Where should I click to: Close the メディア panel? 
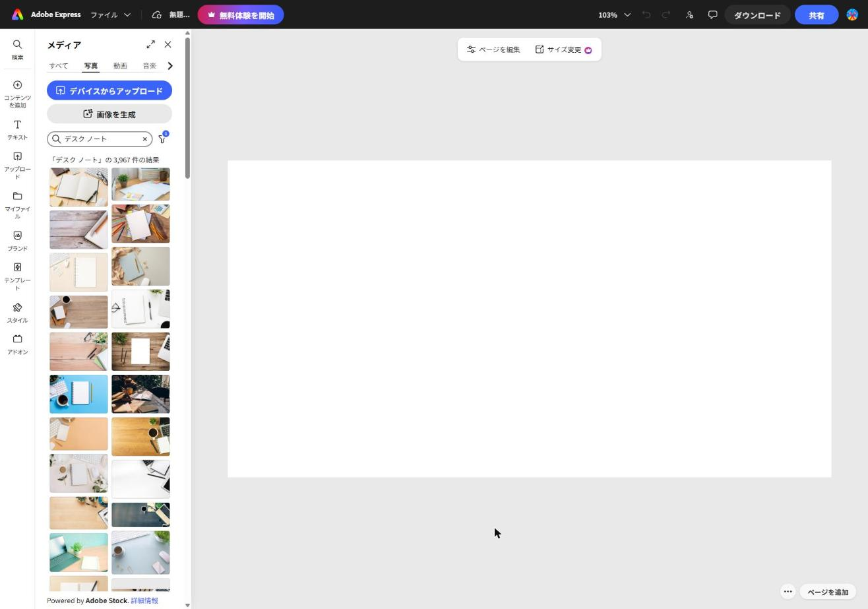coord(168,44)
